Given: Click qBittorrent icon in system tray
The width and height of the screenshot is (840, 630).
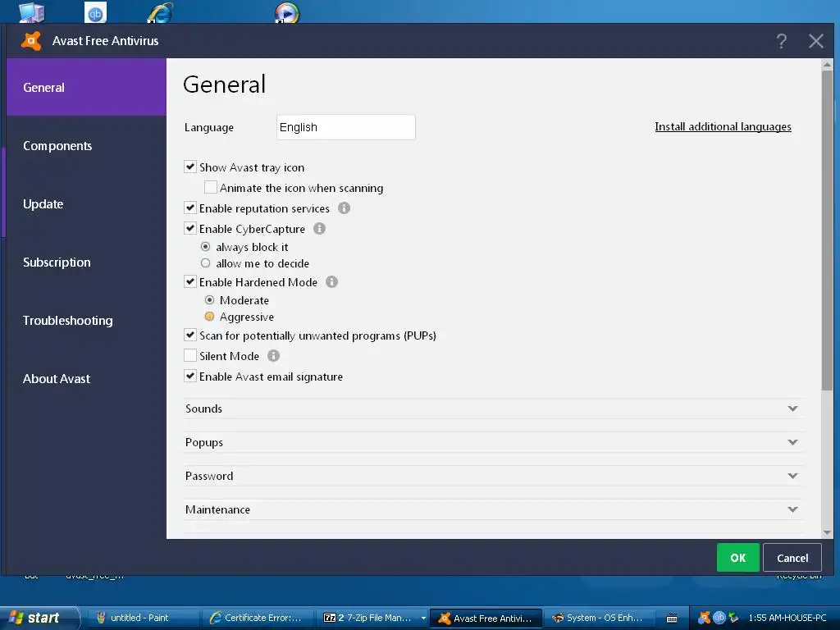Looking at the screenshot, I should tap(719, 618).
